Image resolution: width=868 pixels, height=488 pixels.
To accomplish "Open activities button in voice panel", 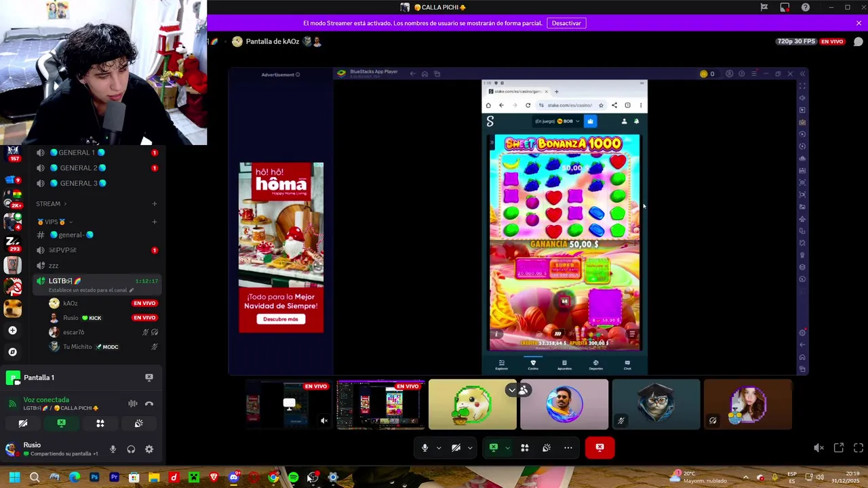I will 100,424.
